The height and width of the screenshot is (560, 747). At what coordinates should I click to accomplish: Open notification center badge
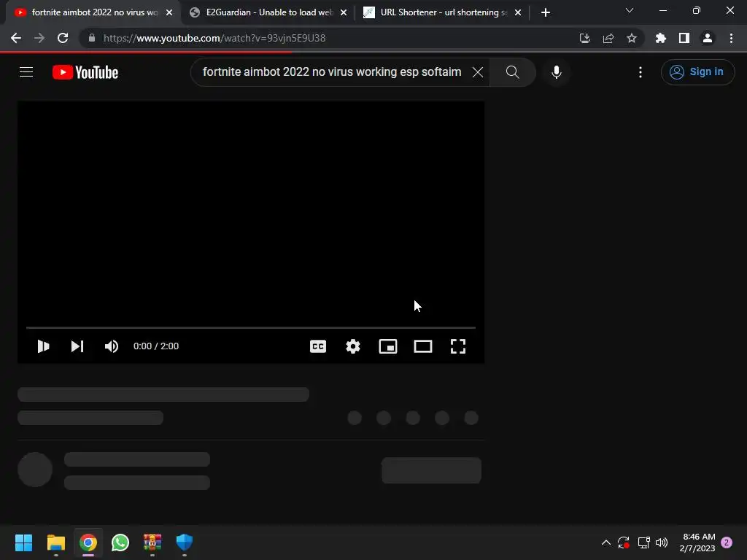click(x=727, y=542)
